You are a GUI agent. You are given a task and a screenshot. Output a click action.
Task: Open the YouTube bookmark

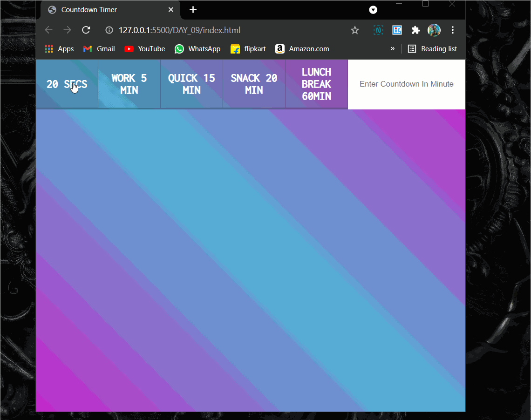click(x=145, y=49)
